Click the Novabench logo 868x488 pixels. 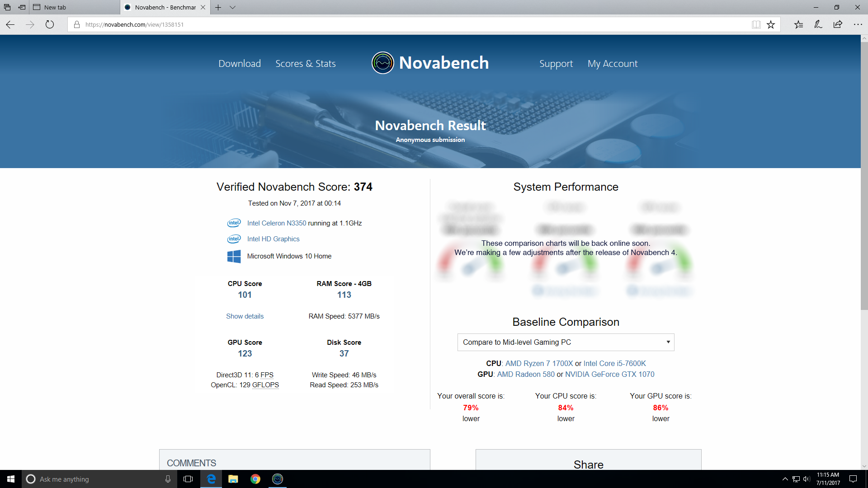430,63
